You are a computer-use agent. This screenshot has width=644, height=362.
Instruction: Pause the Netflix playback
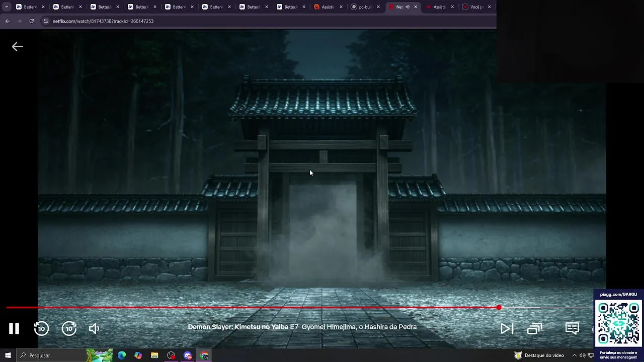click(x=14, y=328)
